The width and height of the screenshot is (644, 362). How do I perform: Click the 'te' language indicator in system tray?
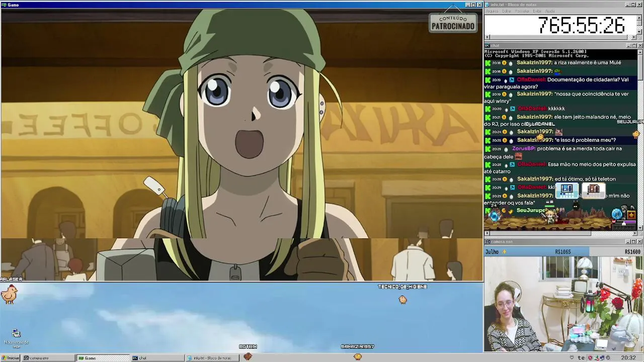tap(582, 358)
